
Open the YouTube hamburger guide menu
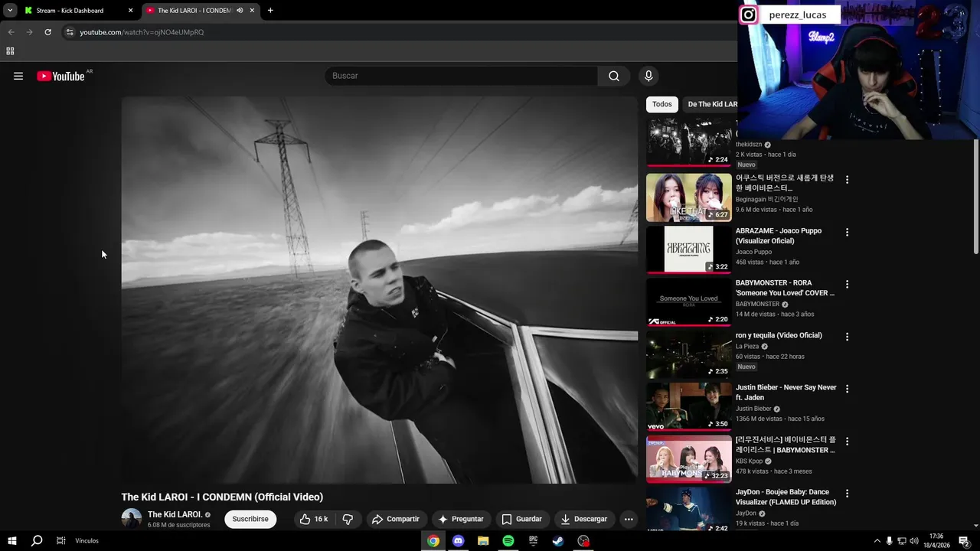click(18, 76)
